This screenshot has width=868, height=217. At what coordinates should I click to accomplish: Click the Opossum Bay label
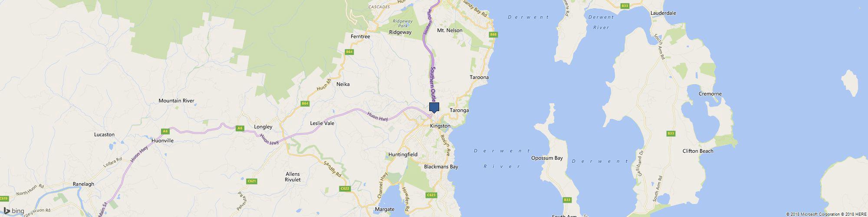coord(547,158)
